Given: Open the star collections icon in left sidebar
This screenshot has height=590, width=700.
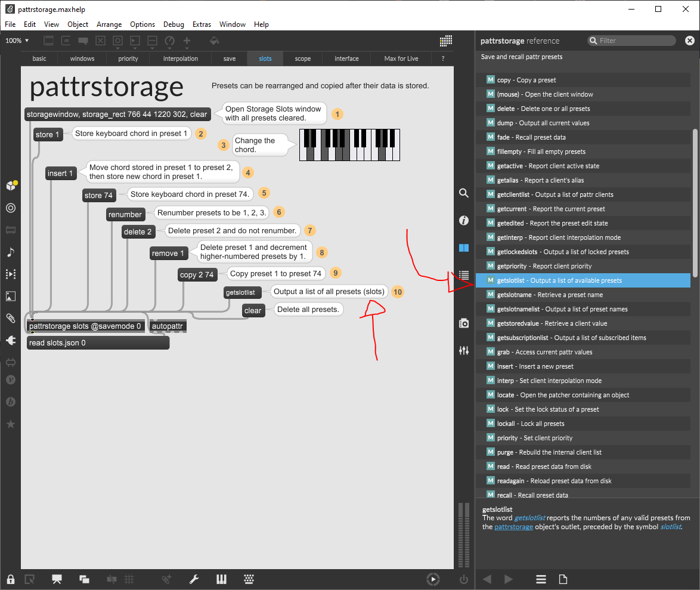Looking at the screenshot, I should tap(11, 424).
